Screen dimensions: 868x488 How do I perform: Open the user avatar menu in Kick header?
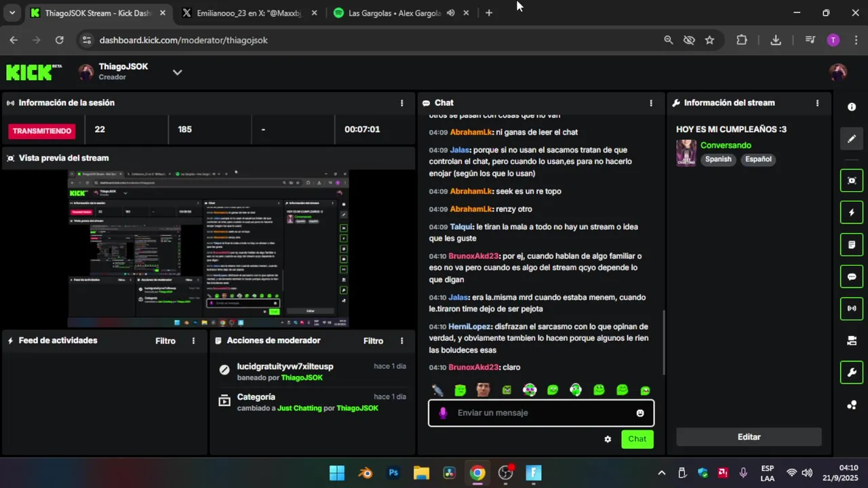coord(838,73)
